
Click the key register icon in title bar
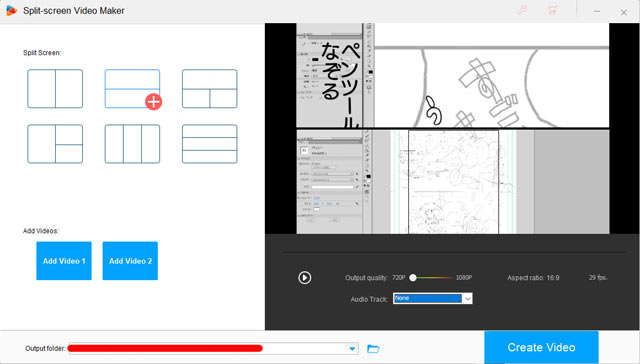(x=522, y=11)
